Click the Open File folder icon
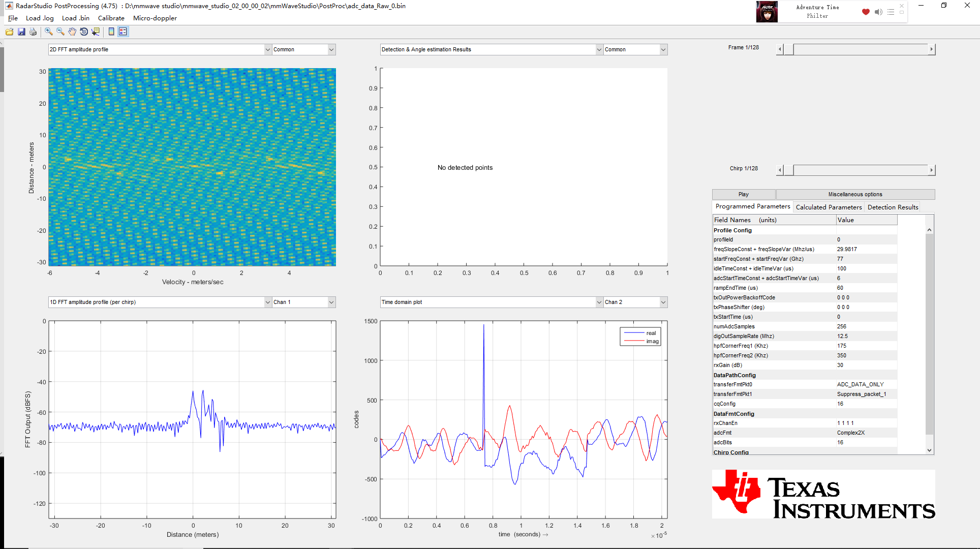The height and width of the screenshot is (549, 980). point(9,32)
